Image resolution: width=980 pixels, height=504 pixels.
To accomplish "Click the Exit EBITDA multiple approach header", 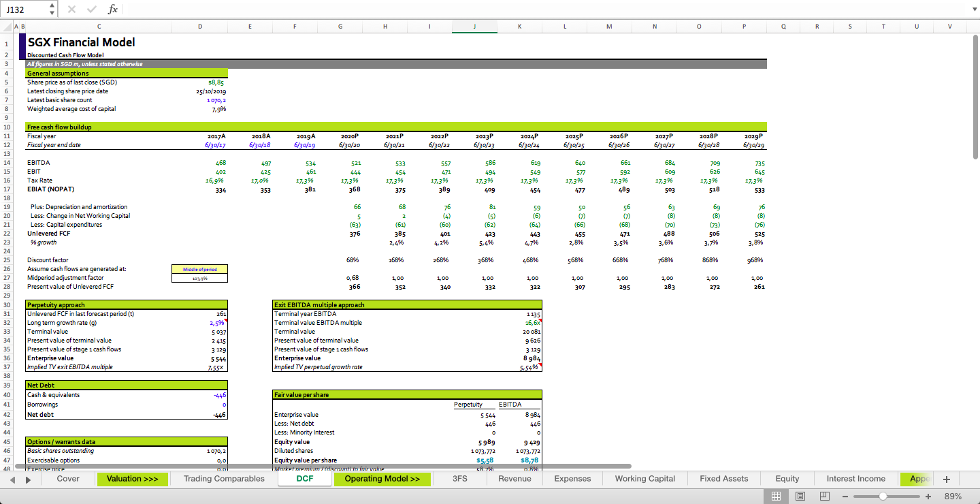I will click(x=407, y=305).
